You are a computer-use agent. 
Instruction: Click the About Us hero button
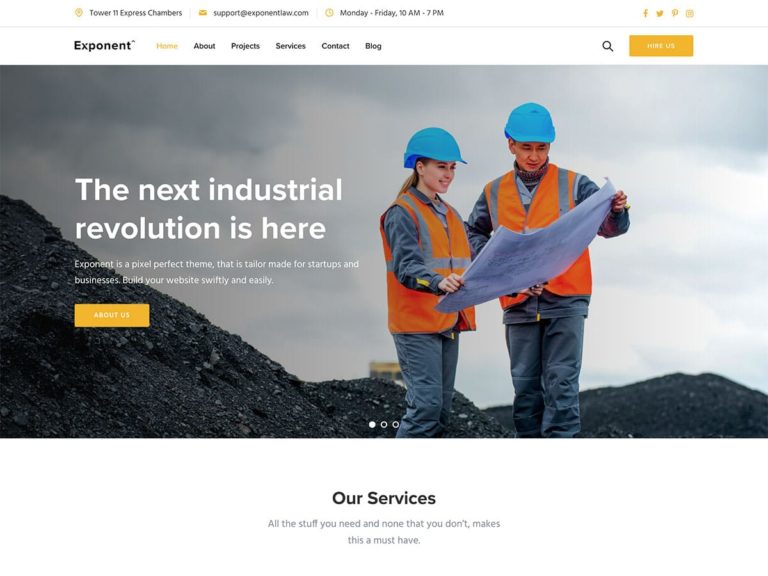pyautogui.click(x=112, y=315)
